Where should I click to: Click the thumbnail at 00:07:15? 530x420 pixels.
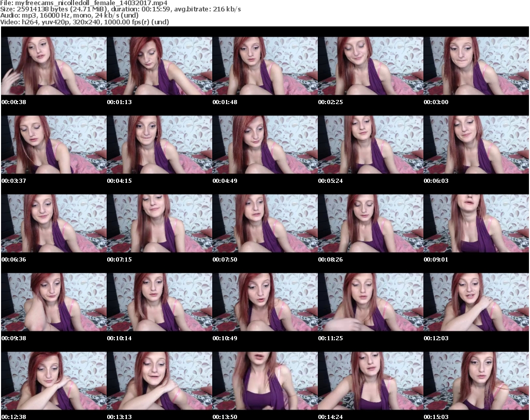click(x=159, y=223)
